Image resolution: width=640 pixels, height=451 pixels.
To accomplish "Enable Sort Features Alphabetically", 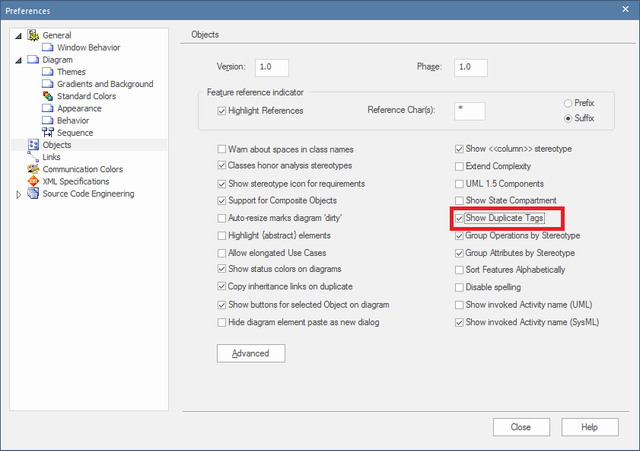I will pyautogui.click(x=459, y=270).
